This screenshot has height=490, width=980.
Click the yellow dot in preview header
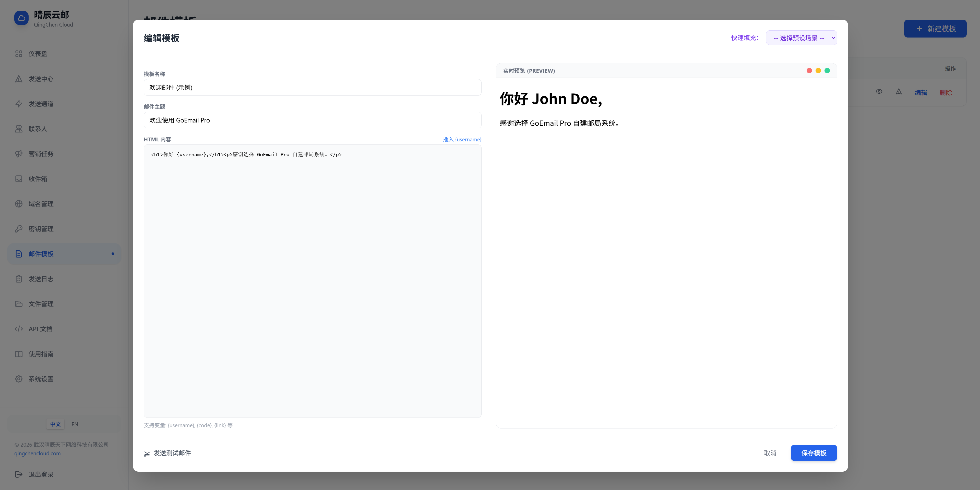tap(818, 71)
